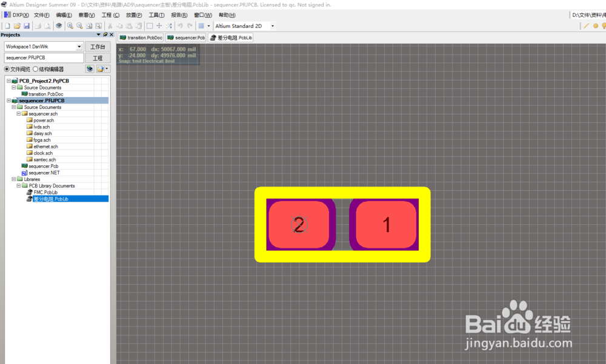Open the DXP menu
The height and width of the screenshot is (364, 606).
16,15
